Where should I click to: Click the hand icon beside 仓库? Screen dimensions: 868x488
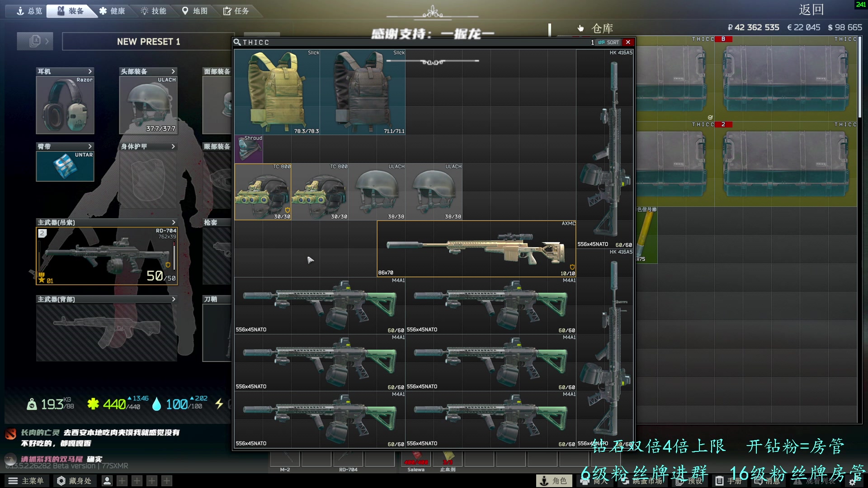pos(580,28)
